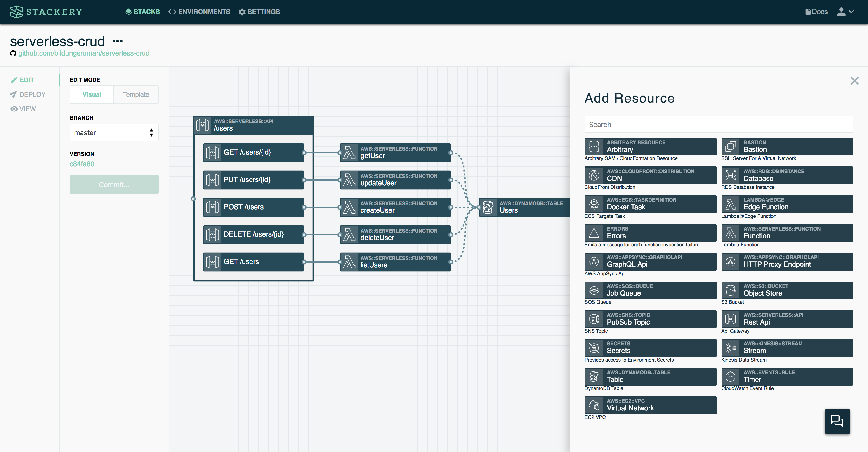Focus the Add Resource search field

coord(718,124)
